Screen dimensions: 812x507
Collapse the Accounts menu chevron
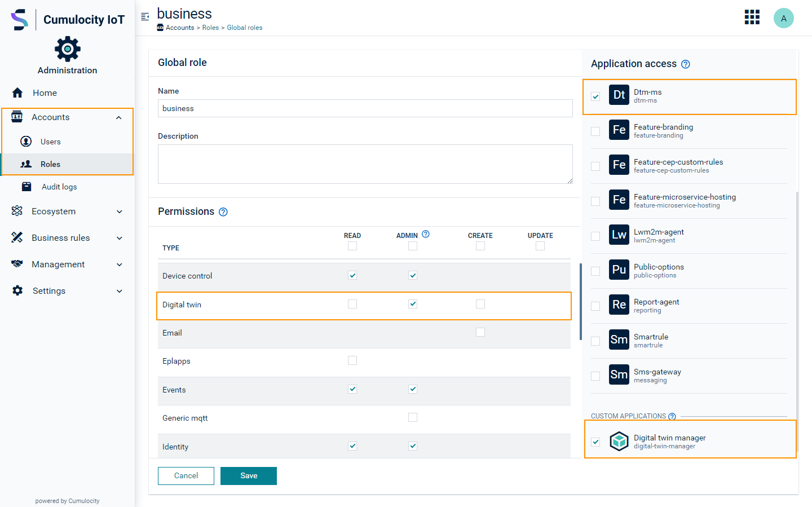(x=119, y=117)
